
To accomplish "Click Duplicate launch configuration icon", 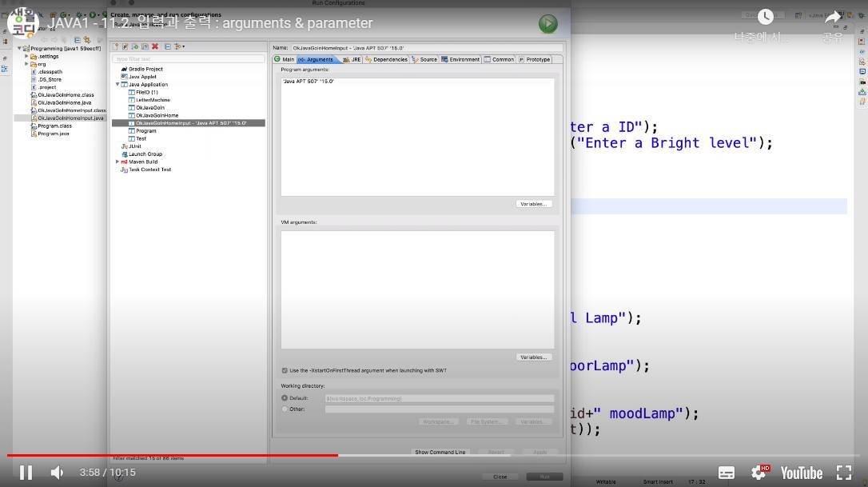I will click(x=145, y=46).
